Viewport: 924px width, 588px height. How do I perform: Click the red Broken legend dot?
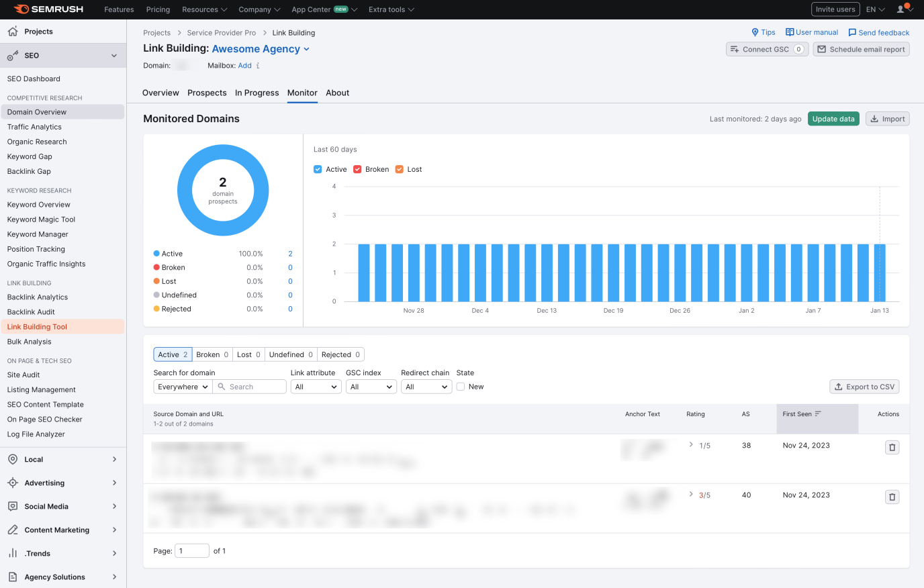pyautogui.click(x=156, y=267)
